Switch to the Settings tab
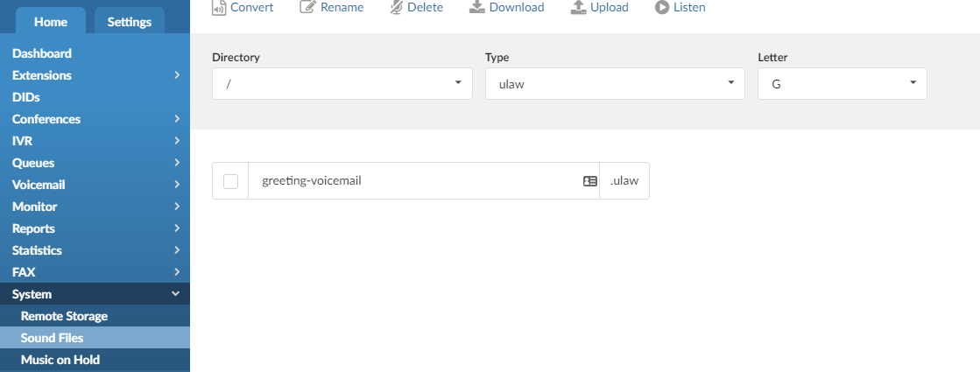The image size is (980, 372). (x=129, y=22)
